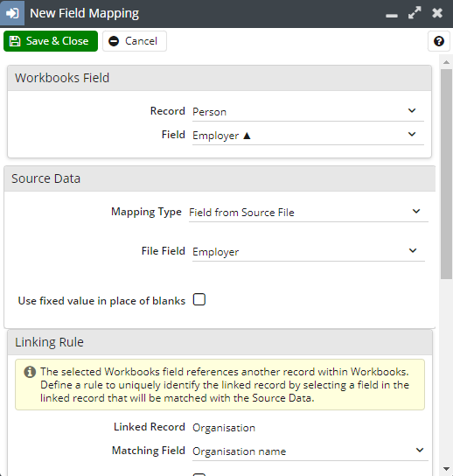Click the help question mark icon

(439, 41)
